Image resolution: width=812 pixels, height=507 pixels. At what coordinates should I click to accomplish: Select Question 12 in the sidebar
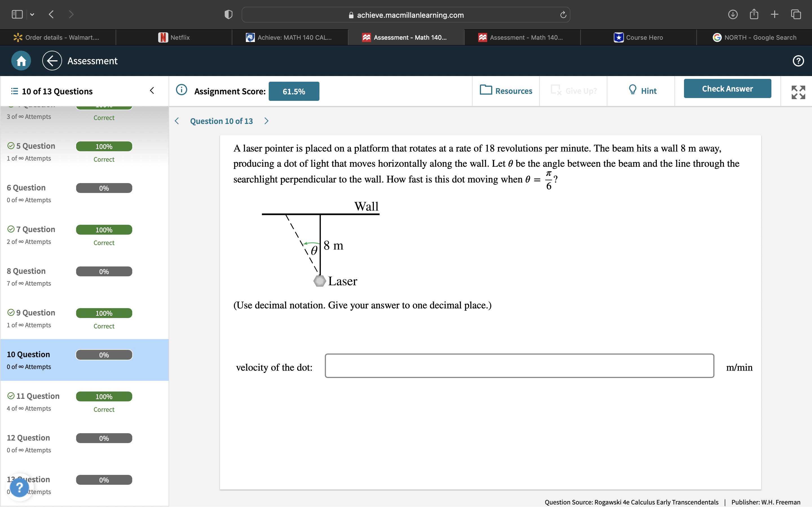pos(28,438)
